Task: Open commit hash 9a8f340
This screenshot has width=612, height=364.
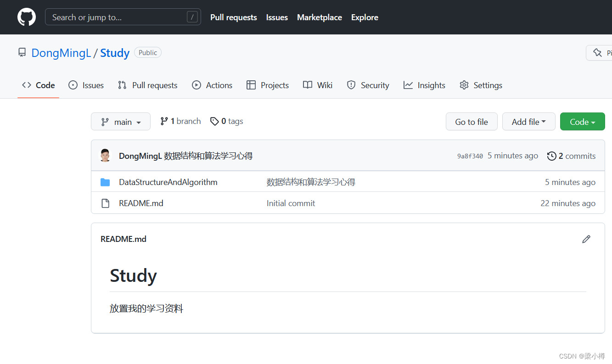Action: click(470, 156)
